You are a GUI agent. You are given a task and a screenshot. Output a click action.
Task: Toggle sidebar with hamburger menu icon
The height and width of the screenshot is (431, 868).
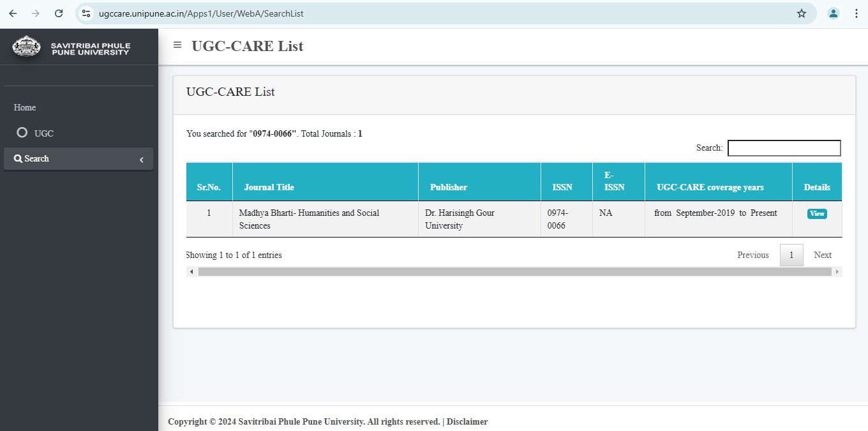[177, 45]
